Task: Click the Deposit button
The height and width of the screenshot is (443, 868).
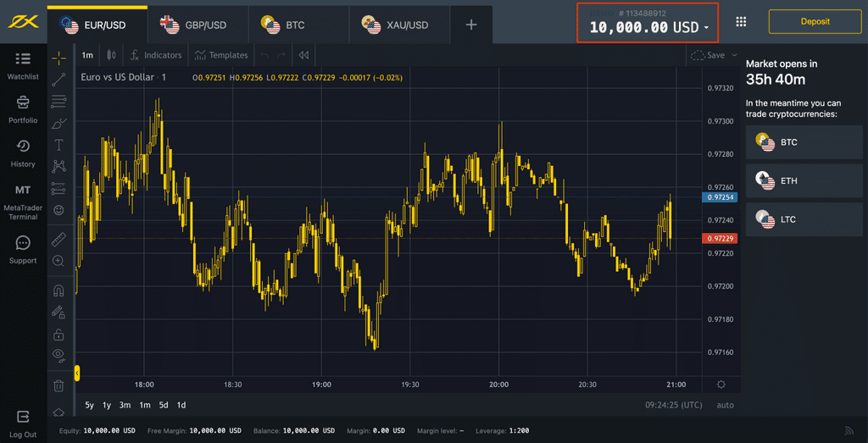Action: click(815, 21)
